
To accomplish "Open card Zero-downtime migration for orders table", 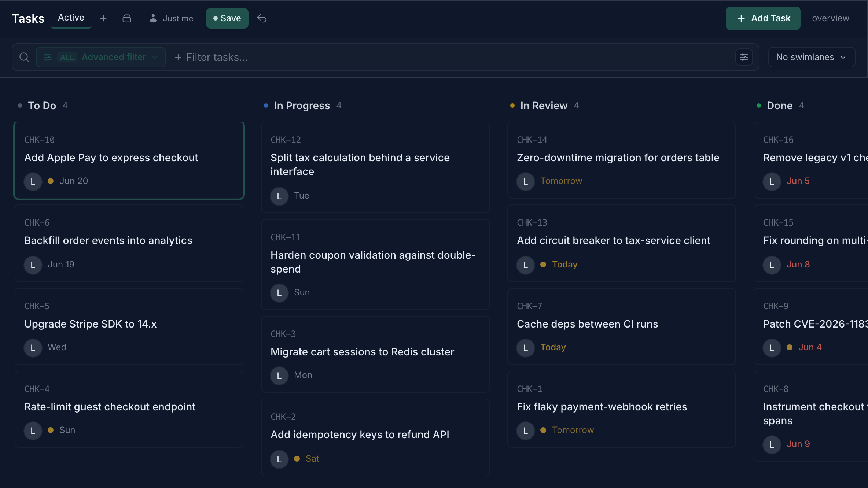I will [x=622, y=160].
